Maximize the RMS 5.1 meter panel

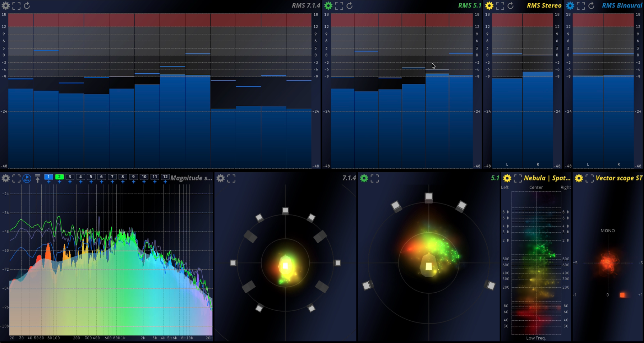pos(339,6)
